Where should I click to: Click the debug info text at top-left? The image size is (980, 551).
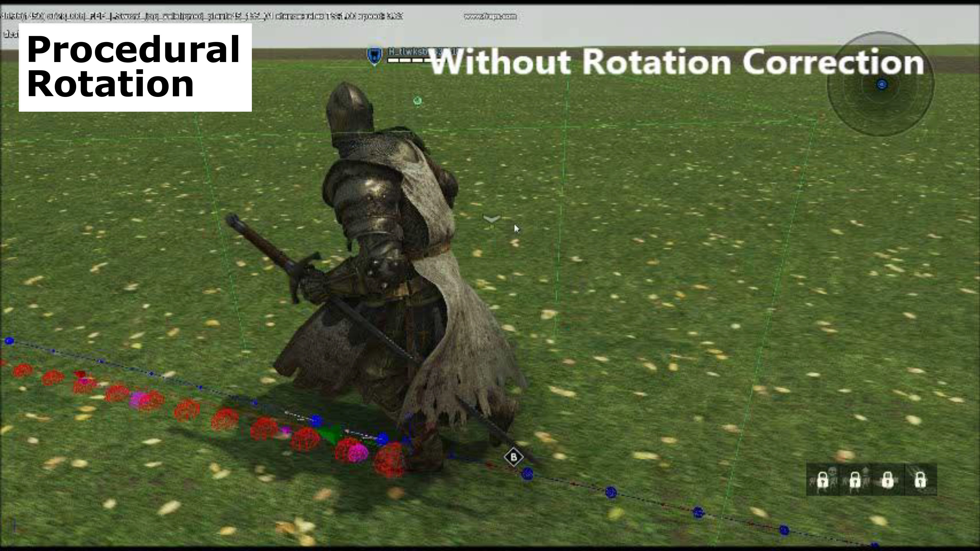202,16
